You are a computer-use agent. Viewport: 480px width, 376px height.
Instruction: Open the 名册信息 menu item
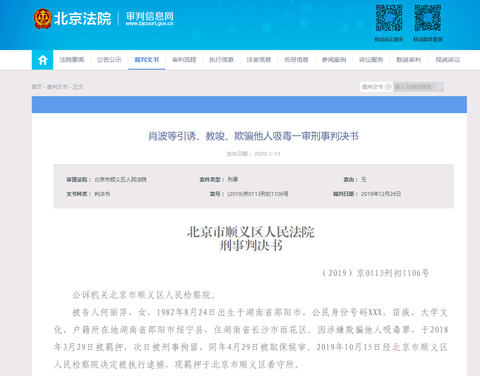pyautogui.click(x=296, y=60)
